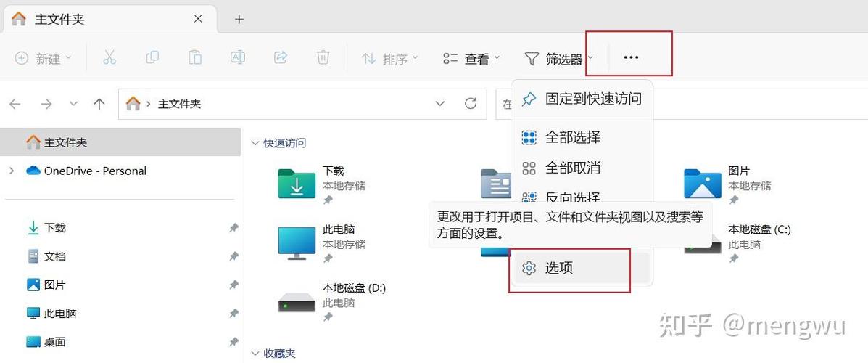Viewport: 868px width, 363px height.
Task: Go up one level with up arrow
Action: coord(99,104)
